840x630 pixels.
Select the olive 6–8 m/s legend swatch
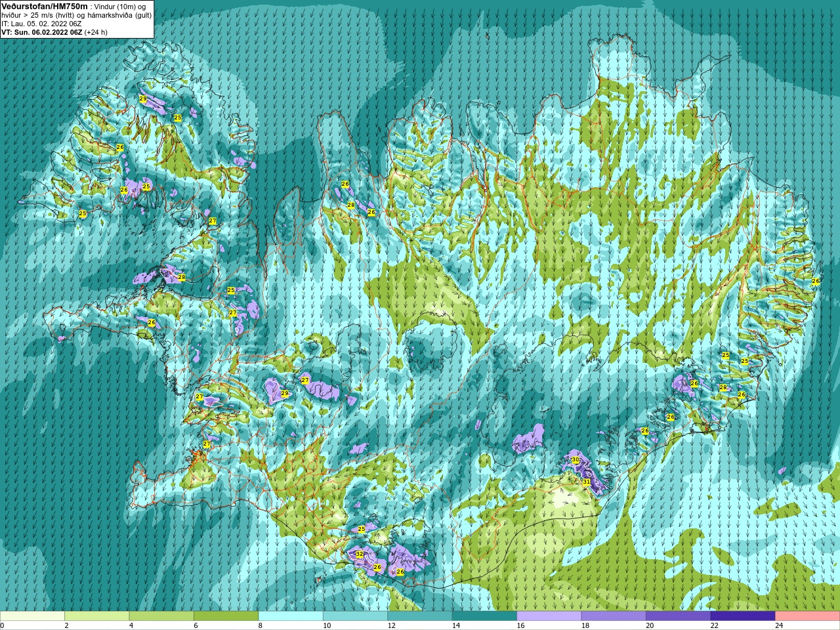coord(226,616)
